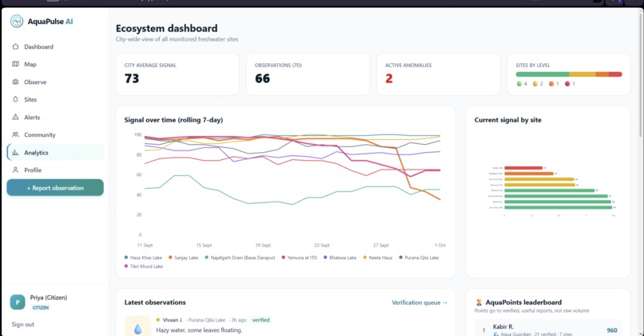Open the Profile page
644x336 pixels.
coord(55,170)
